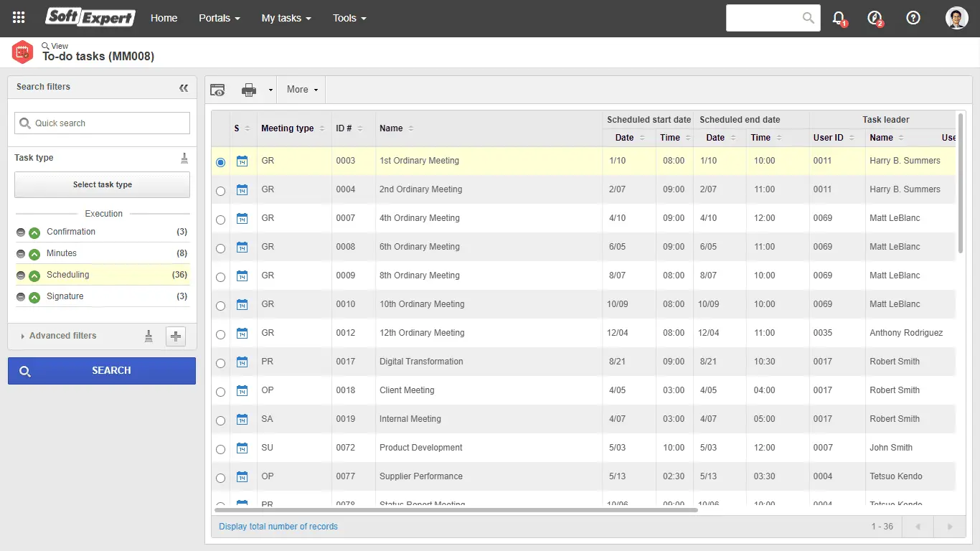
Task: Click the blue SEARCH button
Action: point(102,371)
